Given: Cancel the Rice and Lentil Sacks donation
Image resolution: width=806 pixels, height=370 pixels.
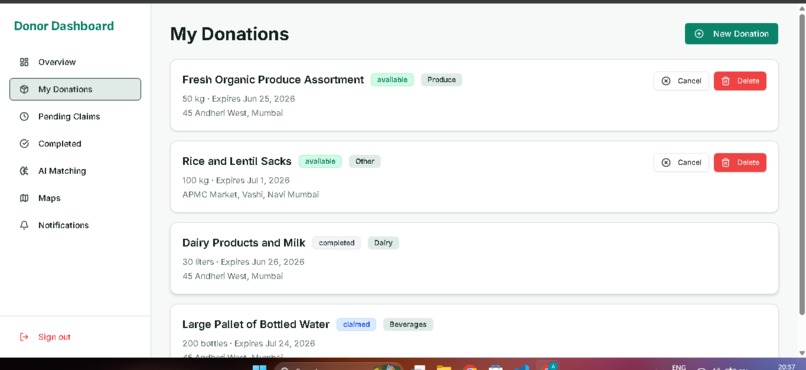Looking at the screenshot, I should (681, 162).
